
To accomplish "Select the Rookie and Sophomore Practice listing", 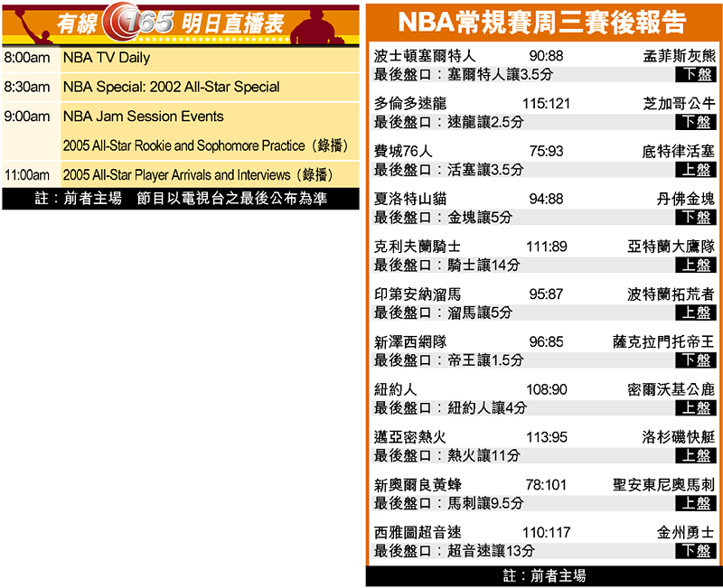I will (206, 145).
